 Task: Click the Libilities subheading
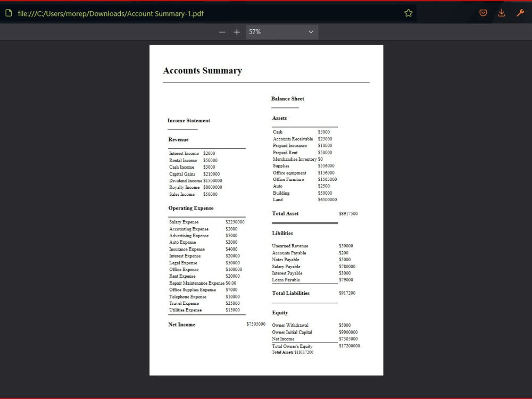[x=282, y=234]
